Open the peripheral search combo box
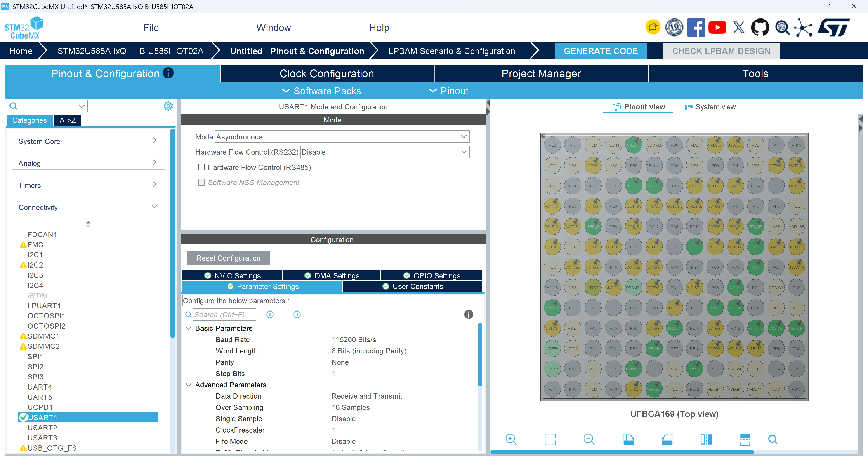The width and height of the screenshot is (868, 461). click(x=54, y=106)
